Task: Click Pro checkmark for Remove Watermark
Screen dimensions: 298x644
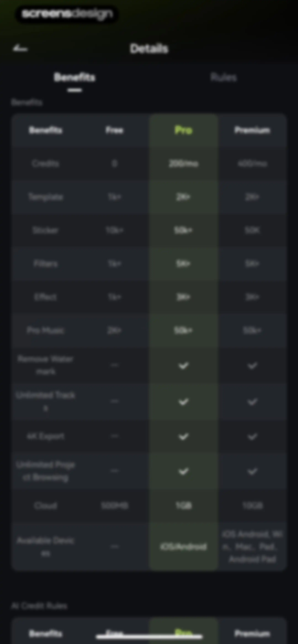Action: click(x=183, y=365)
